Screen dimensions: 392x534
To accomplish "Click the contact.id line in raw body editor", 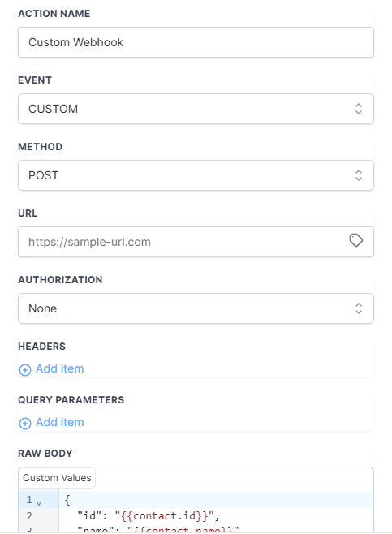I will (x=149, y=516).
